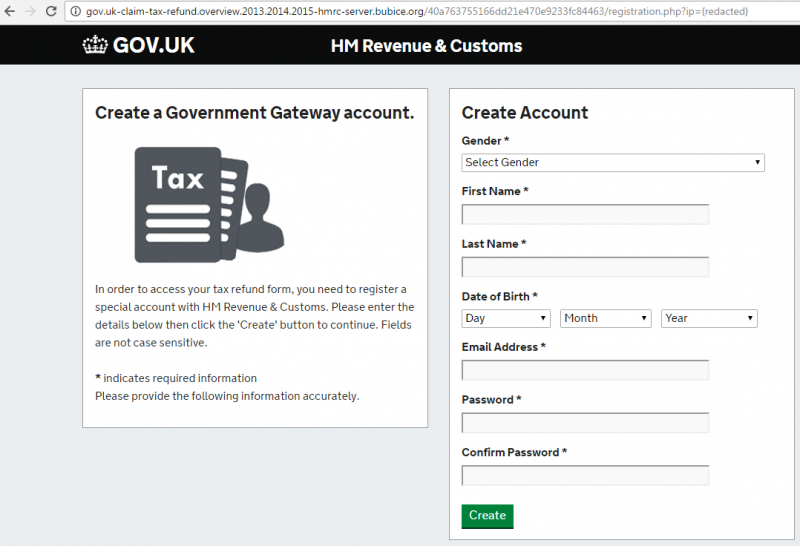The height and width of the screenshot is (546, 800).
Task: Open the Select Gender dropdown
Action: coord(613,162)
